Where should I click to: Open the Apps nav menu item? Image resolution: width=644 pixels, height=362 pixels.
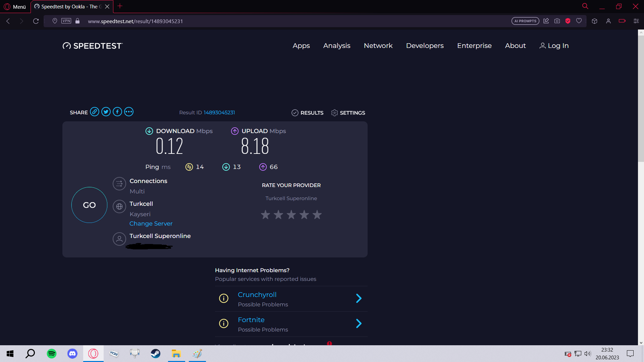click(301, 46)
